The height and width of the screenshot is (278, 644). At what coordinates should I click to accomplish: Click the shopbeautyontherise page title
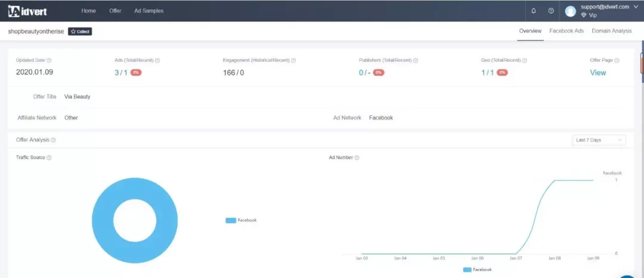click(36, 31)
